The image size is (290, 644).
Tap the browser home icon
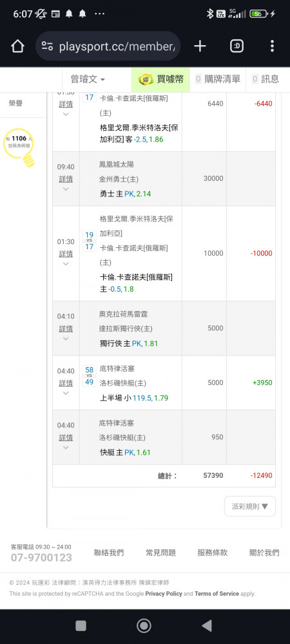[17, 46]
